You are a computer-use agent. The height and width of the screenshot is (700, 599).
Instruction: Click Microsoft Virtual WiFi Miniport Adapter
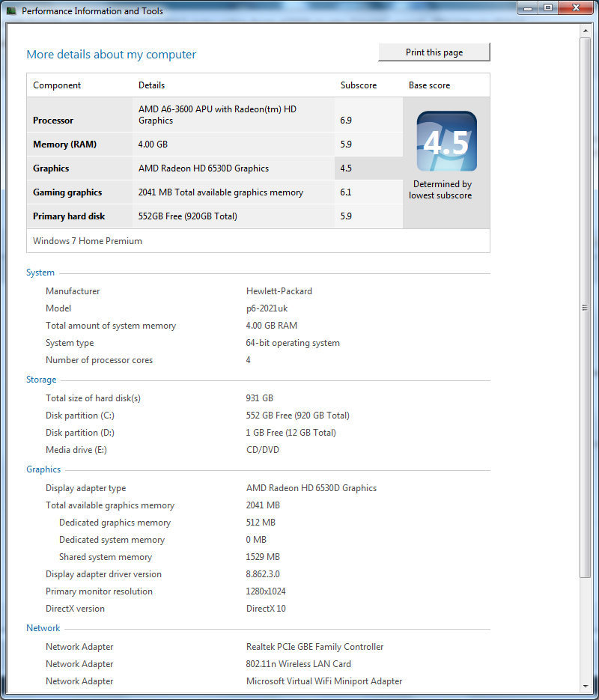(x=324, y=681)
